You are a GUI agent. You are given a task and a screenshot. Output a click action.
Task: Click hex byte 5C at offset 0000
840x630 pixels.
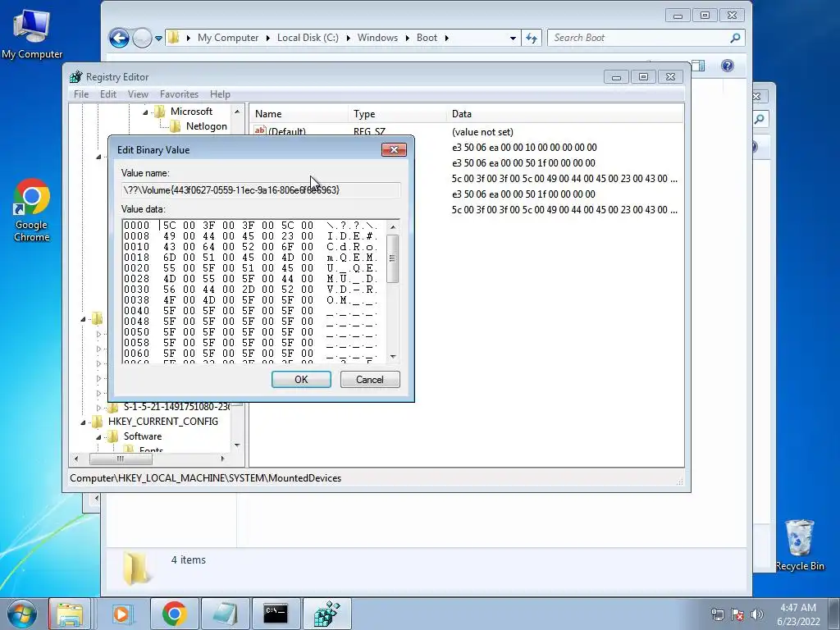click(169, 226)
